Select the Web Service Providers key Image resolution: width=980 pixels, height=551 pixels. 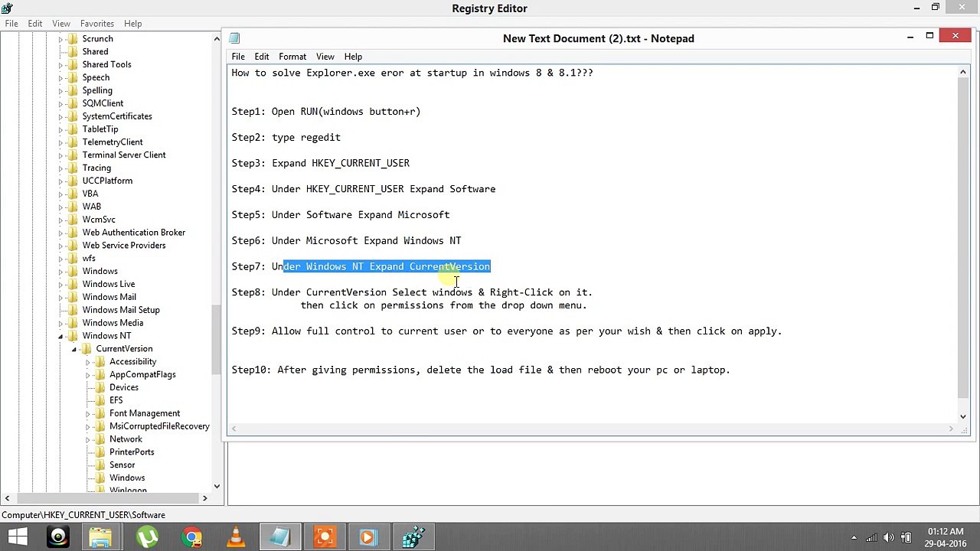tap(124, 245)
